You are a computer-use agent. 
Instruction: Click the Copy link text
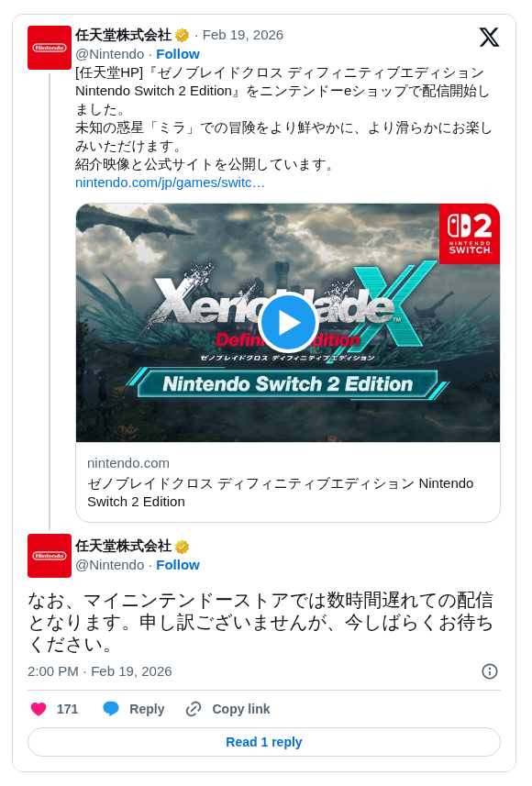(240, 709)
